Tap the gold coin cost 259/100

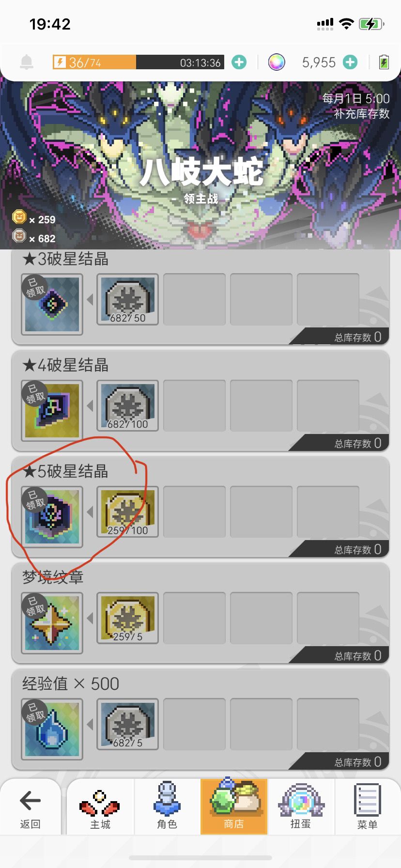128,512
